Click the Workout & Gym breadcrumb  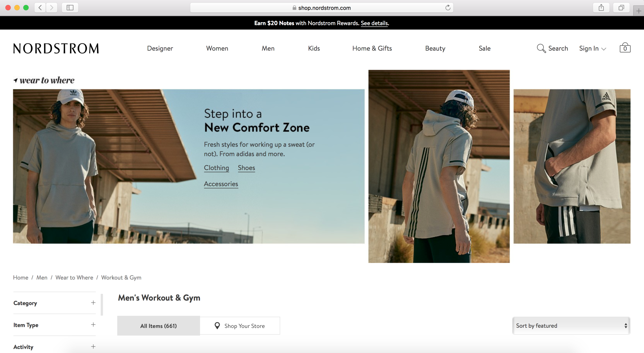121,277
